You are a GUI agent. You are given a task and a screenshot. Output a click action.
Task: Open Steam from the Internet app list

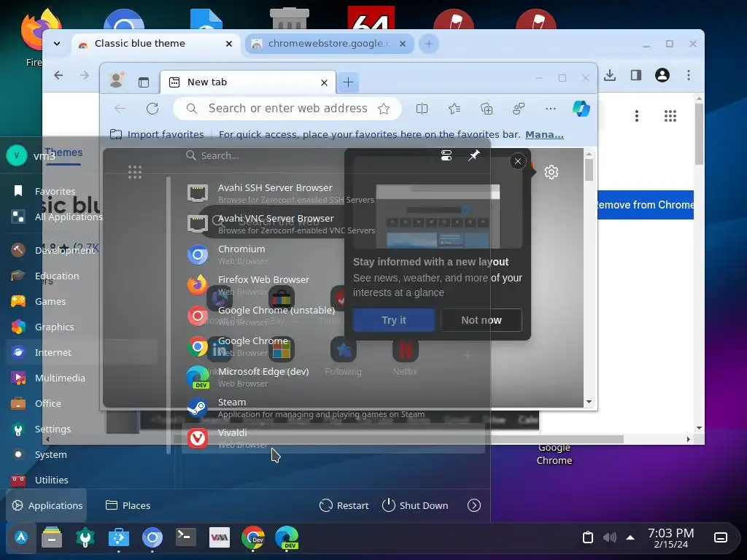pyautogui.click(x=333, y=408)
